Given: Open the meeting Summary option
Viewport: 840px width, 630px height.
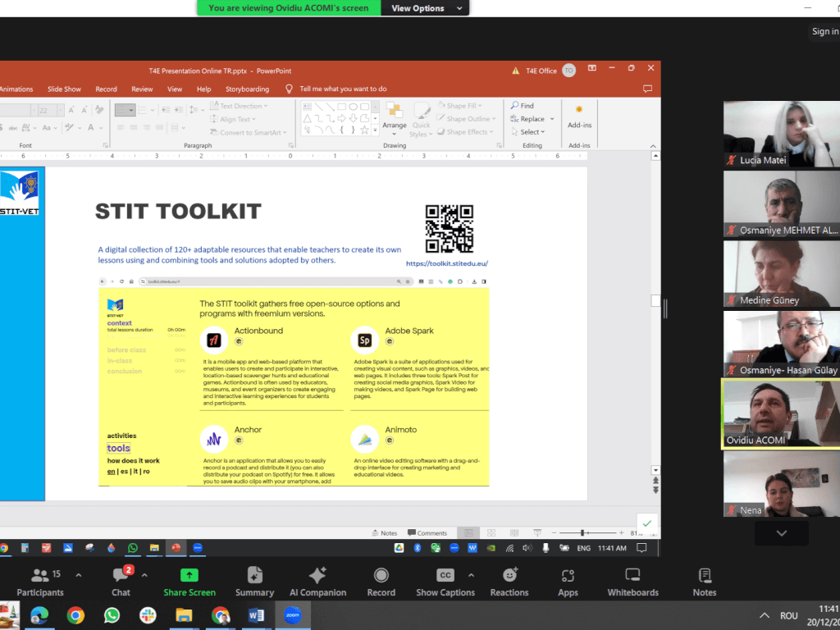Looking at the screenshot, I should (x=254, y=582).
